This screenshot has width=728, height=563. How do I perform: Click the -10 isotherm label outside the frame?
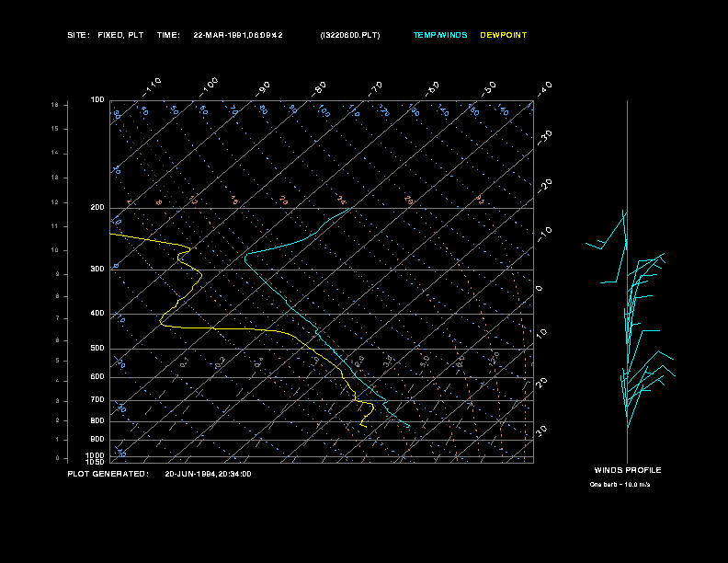pyautogui.click(x=545, y=235)
